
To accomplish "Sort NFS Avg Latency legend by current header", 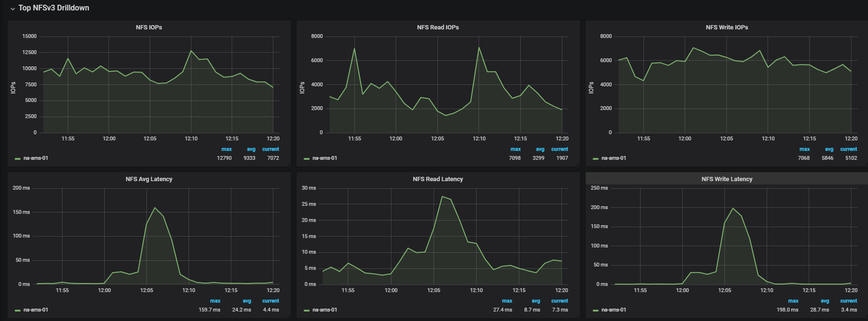I will click(271, 301).
